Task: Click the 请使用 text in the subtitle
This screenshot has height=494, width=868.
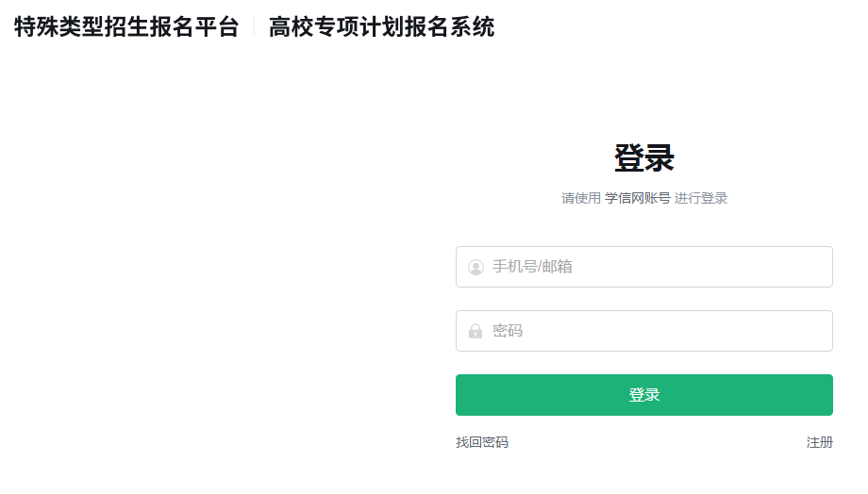Action: point(581,198)
